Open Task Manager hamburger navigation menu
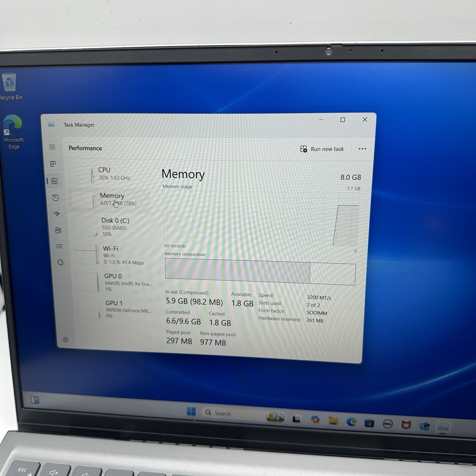Viewport: 476px width, 476px height. tap(52, 147)
